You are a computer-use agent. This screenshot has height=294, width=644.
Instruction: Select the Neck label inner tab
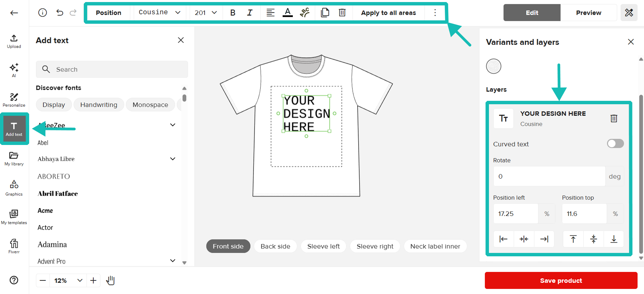(435, 246)
